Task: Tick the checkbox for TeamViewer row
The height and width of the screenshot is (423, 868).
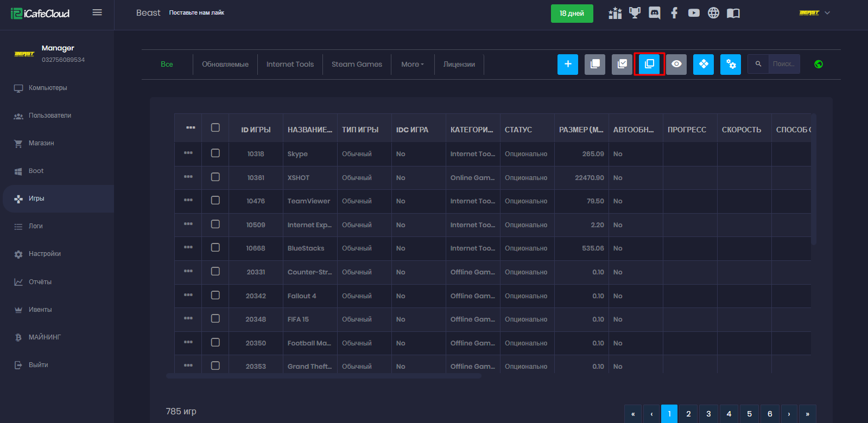Action: coord(216,200)
